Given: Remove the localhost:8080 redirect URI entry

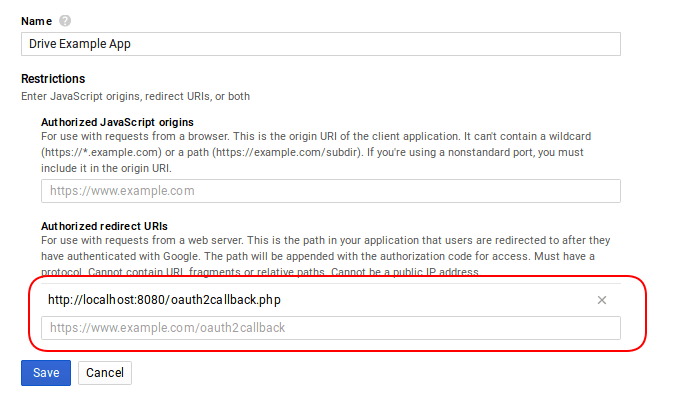Looking at the screenshot, I should 602,300.
